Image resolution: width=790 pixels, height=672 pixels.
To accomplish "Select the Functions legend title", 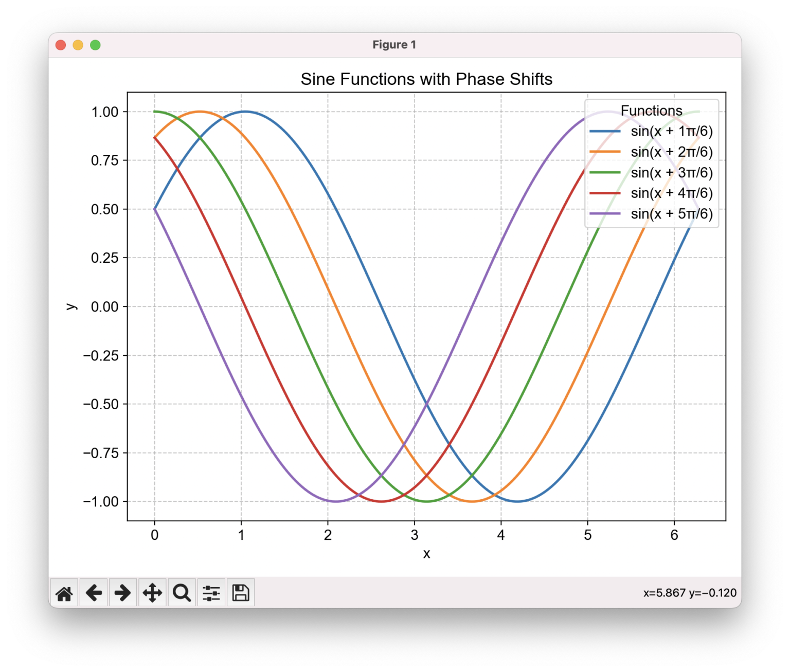I will (x=652, y=111).
